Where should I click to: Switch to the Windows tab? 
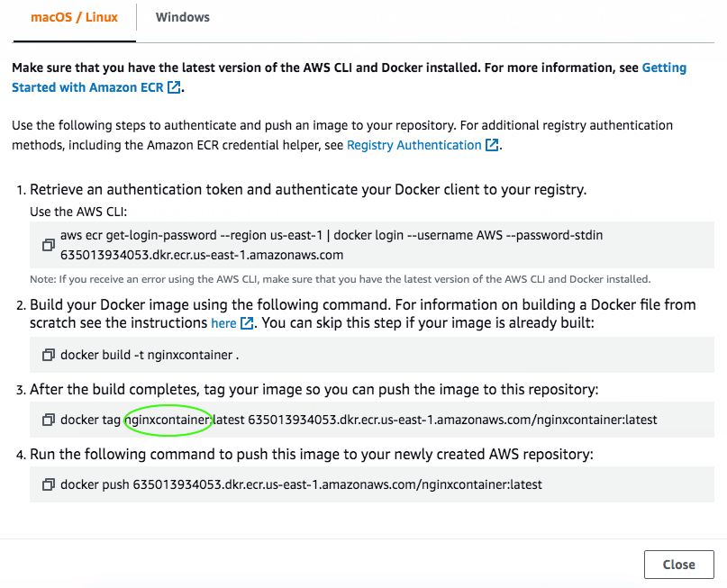[x=182, y=17]
